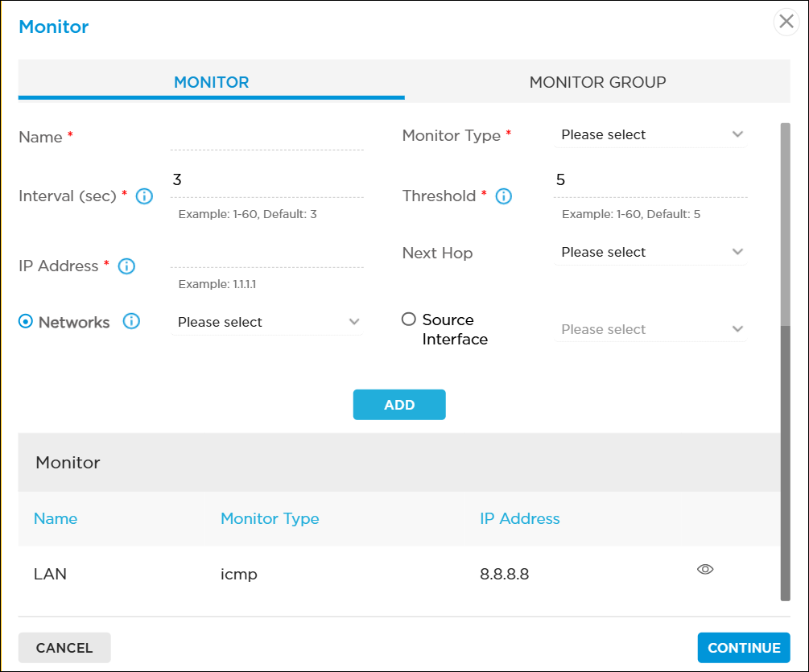Select the Networks radio button
The image size is (809, 672).
click(x=26, y=322)
